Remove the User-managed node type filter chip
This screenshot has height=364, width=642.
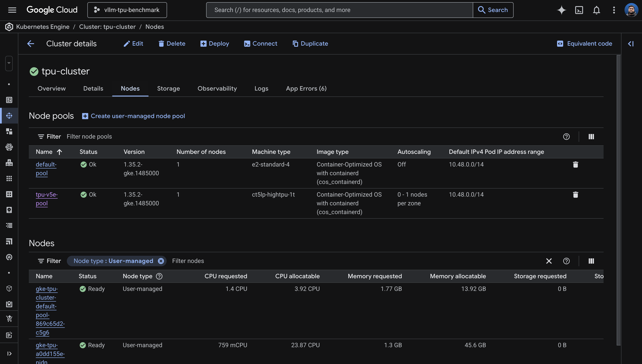pos(161,261)
